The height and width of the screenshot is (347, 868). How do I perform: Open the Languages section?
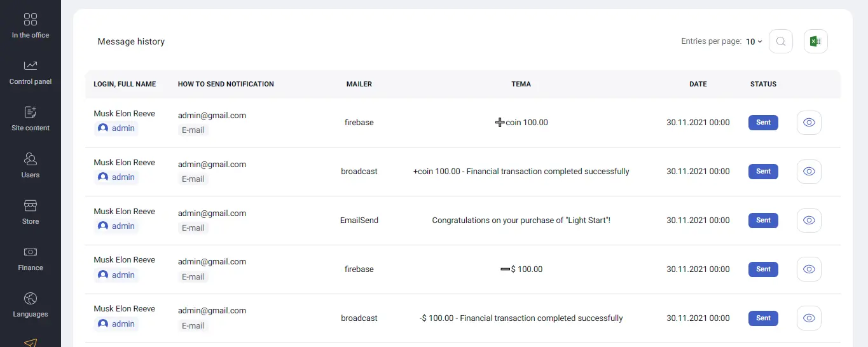[x=31, y=305]
